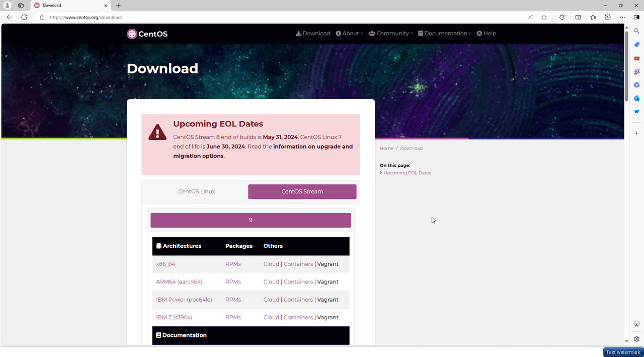Open RPMs for IBM Power row
Screen dimensions: 644x357
(233, 300)
